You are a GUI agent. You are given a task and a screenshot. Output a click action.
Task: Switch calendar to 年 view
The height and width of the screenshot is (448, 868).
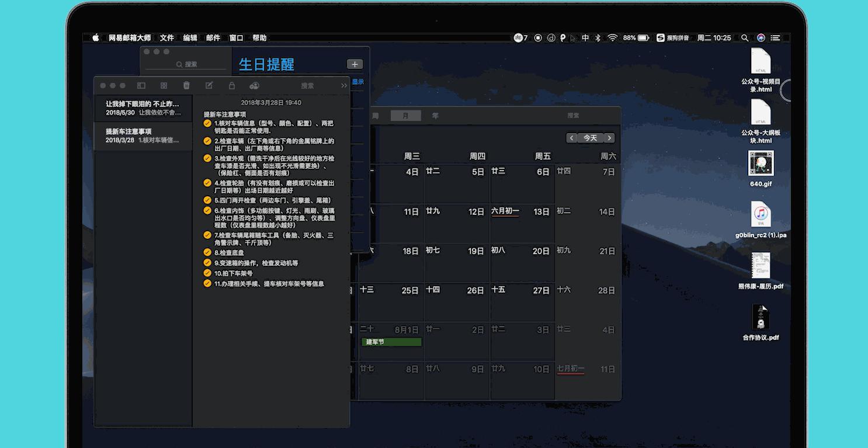(436, 115)
